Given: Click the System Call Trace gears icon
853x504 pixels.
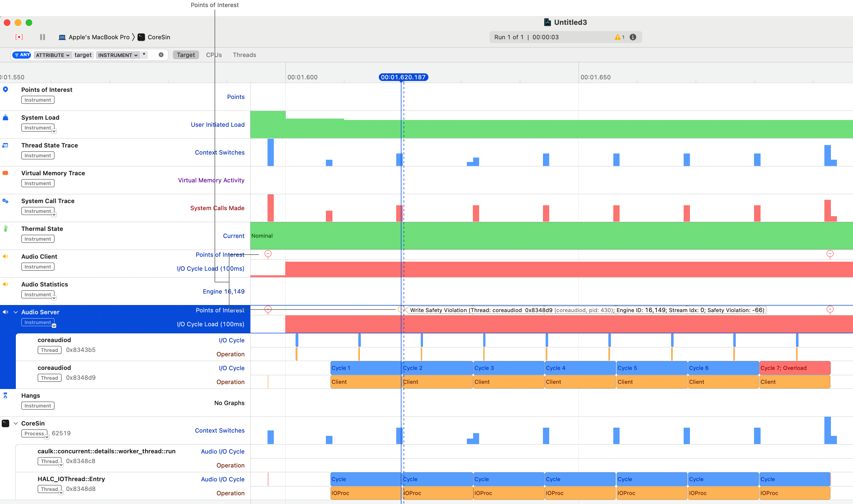Looking at the screenshot, I should [x=5, y=201].
